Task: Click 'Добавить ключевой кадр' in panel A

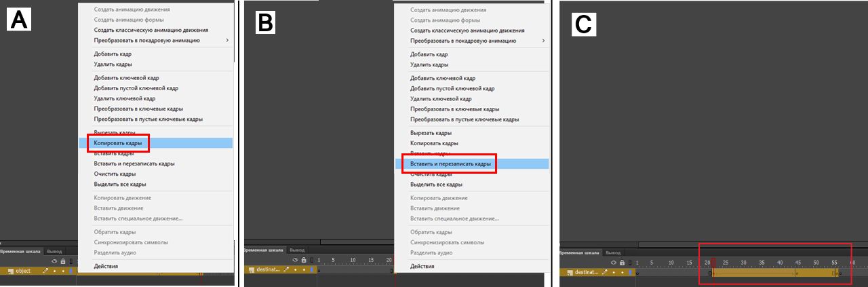Action: pyautogui.click(x=126, y=78)
